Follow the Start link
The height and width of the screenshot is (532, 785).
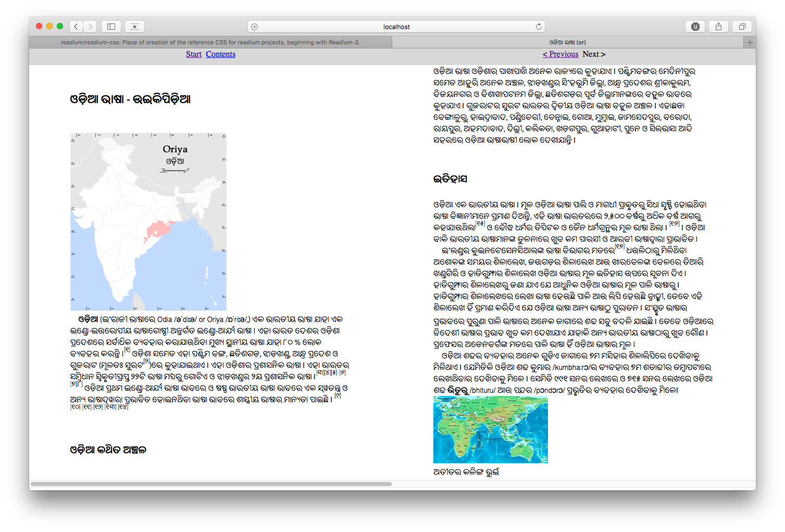[194, 54]
